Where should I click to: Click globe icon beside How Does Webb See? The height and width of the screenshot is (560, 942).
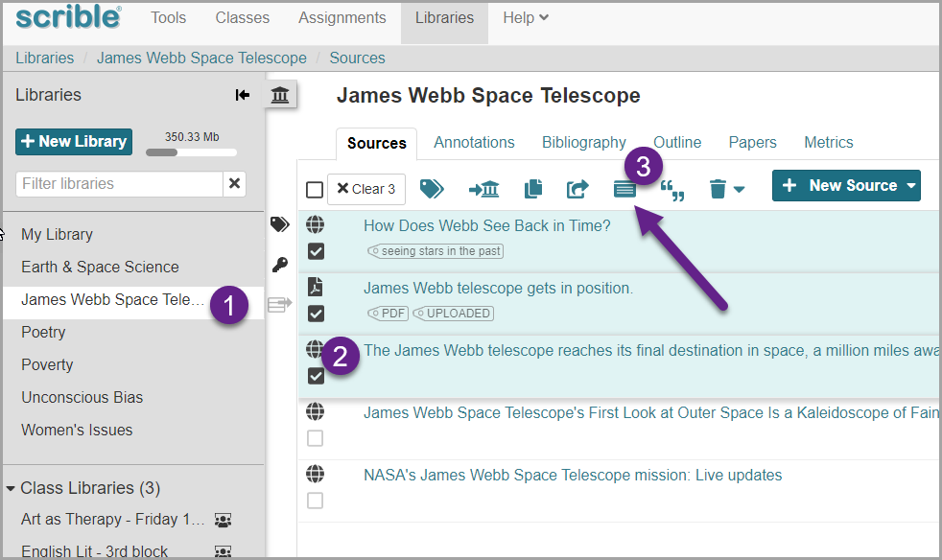tap(315, 224)
